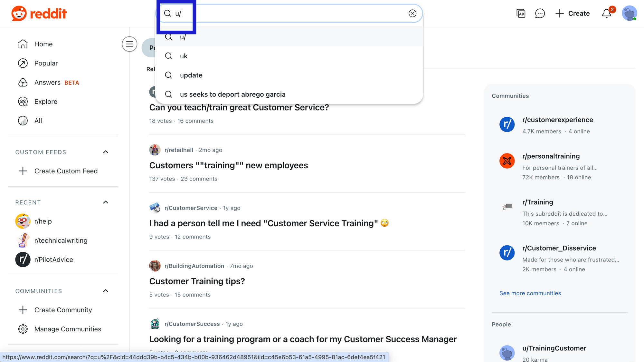The height and width of the screenshot is (362, 644).
Task: Click the Reddit logo
Action: click(x=39, y=13)
